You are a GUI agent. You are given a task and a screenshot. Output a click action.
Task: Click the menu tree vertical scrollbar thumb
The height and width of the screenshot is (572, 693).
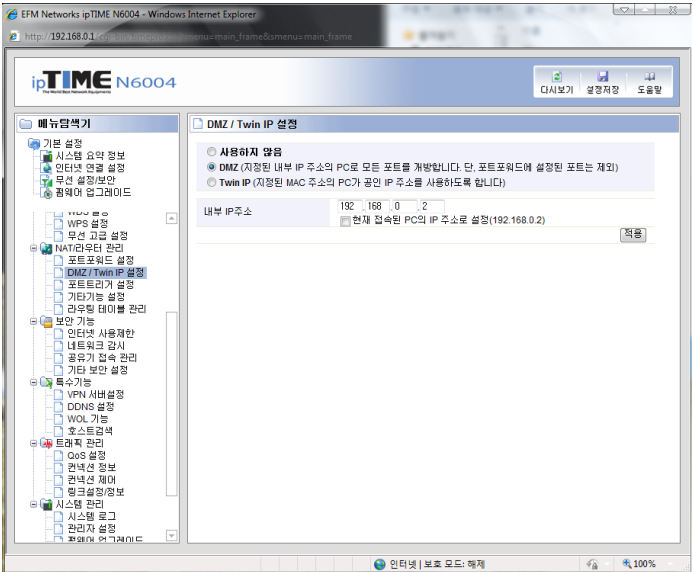171,404
